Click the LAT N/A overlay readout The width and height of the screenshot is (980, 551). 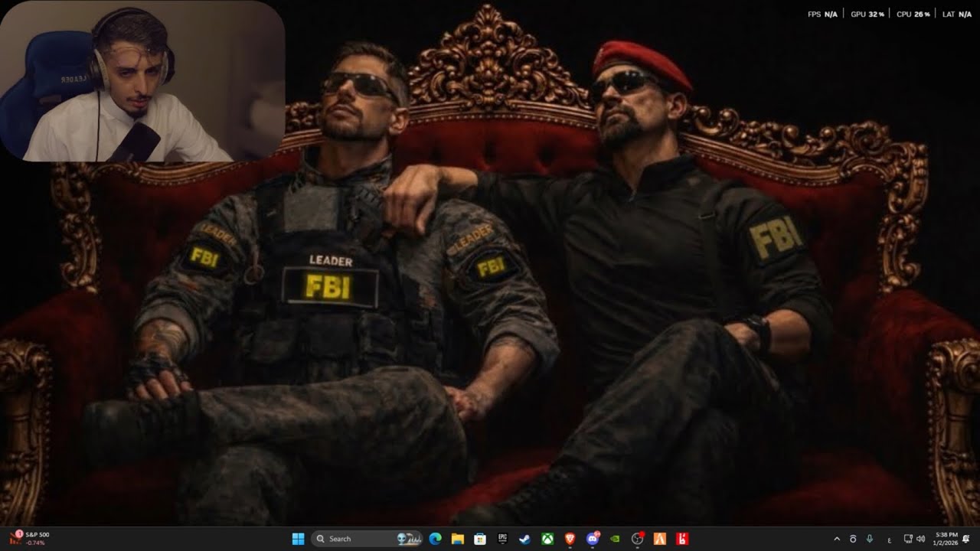[x=957, y=15]
